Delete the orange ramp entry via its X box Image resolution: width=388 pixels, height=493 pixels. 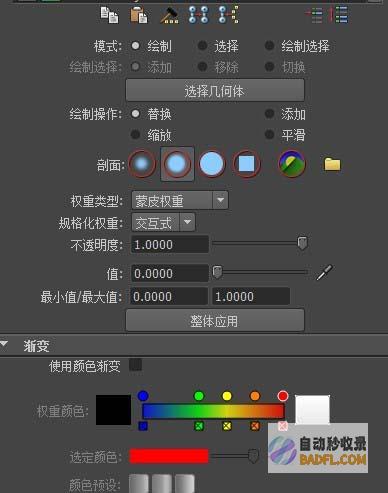coord(255,426)
